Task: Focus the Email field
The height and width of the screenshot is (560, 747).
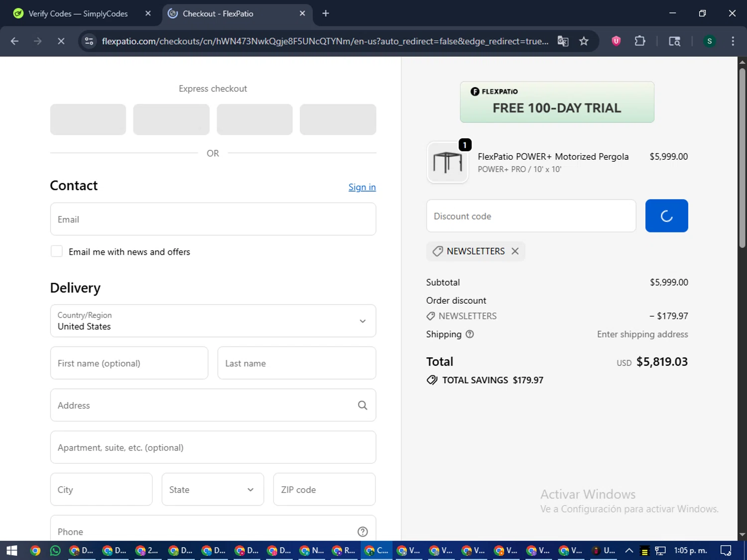Action: tap(213, 219)
